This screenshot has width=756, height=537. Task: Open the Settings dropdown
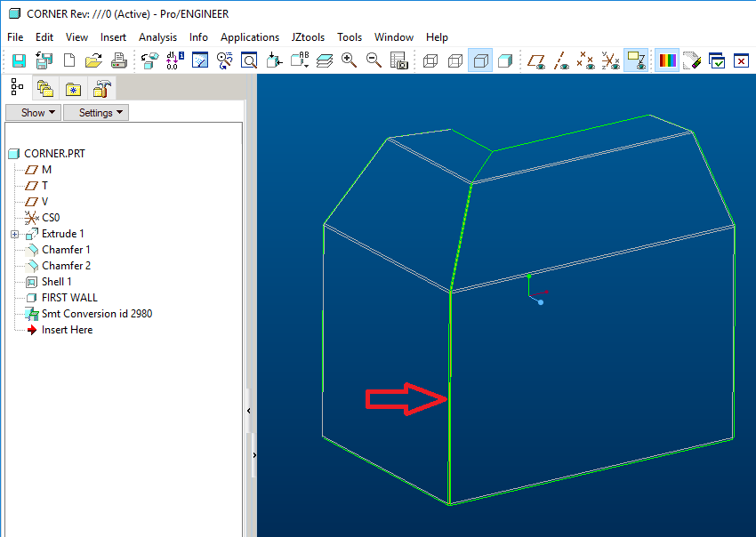pyautogui.click(x=95, y=112)
